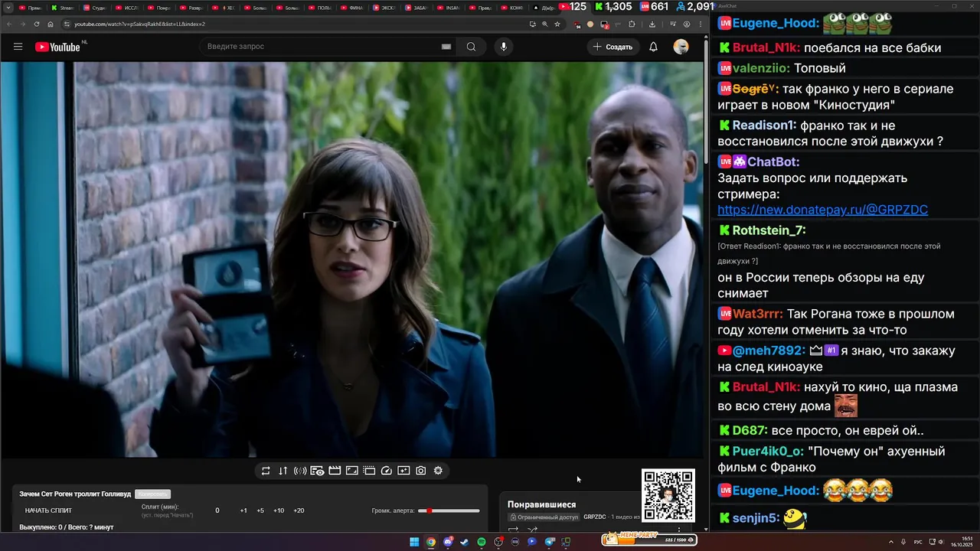
Task: Open on-screen keyboard icon in search box
Action: (x=446, y=47)
